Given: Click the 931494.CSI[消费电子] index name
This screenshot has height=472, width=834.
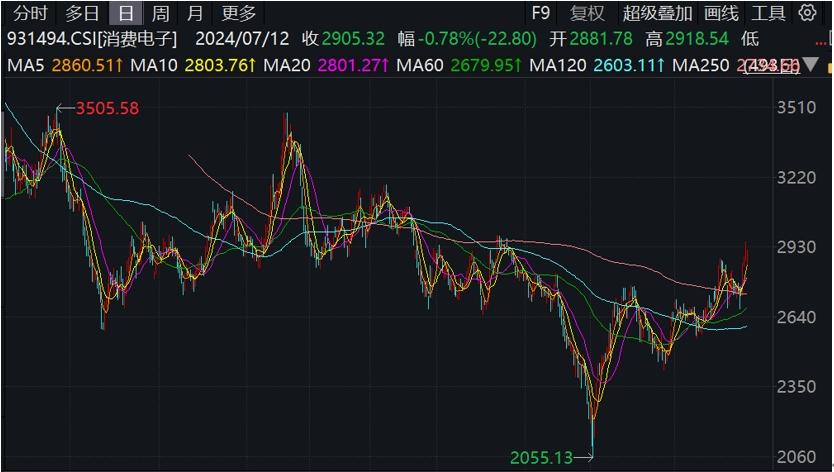Looking at the screenshot, I should (x=92, y=39).
